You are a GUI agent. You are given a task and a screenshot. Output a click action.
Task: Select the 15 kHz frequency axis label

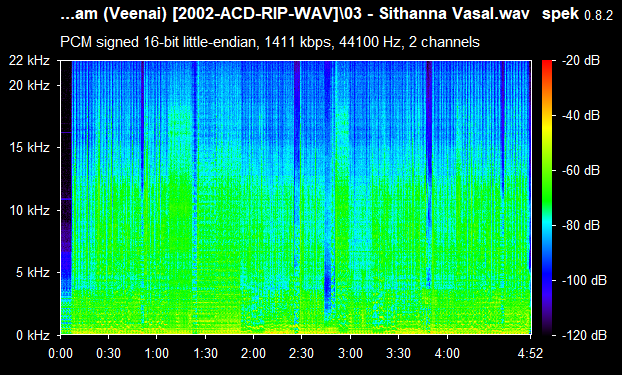[x=30, y=148]
